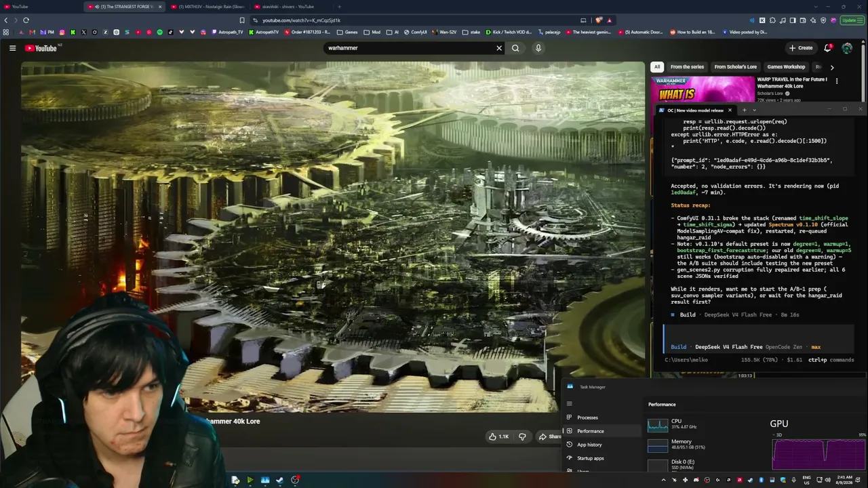Switch to the first YouTube browser tab

(41, 7)
